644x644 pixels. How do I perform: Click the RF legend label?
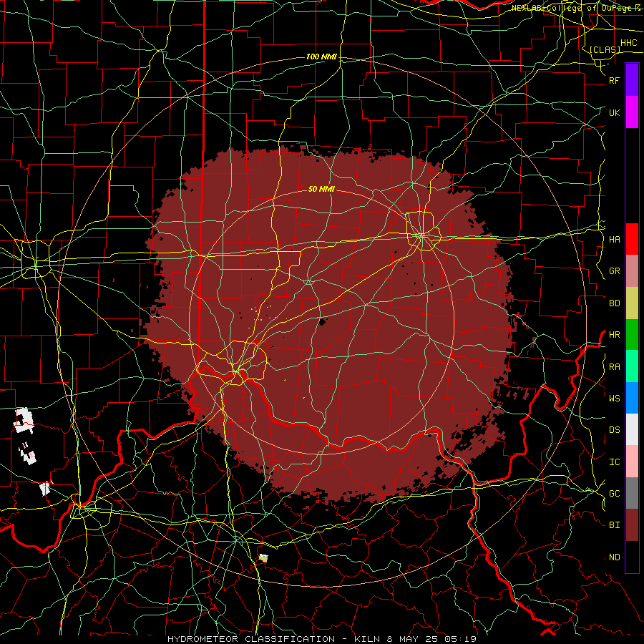615,81
